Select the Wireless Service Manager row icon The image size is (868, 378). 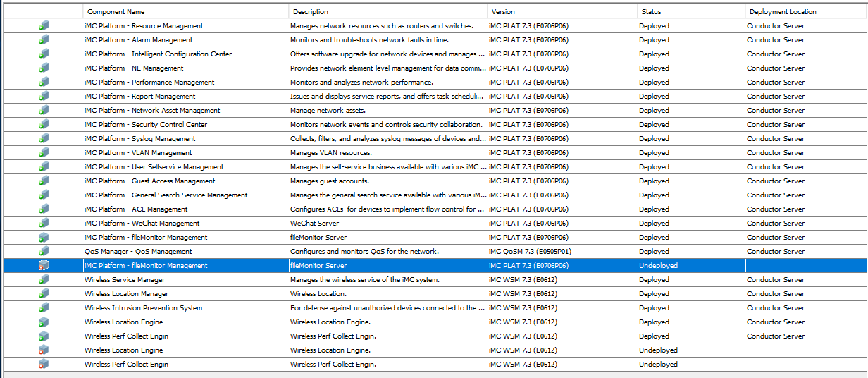click(x=44, y=280)
